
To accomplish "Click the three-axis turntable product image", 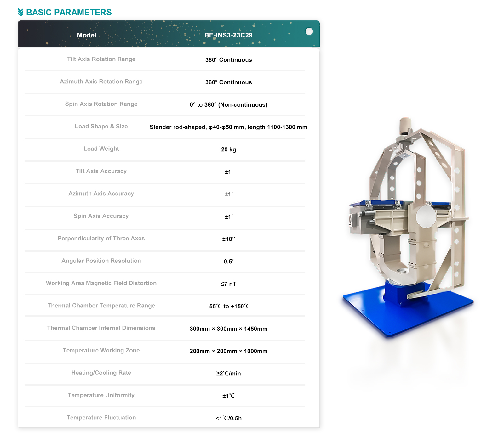I will point(408,227).
